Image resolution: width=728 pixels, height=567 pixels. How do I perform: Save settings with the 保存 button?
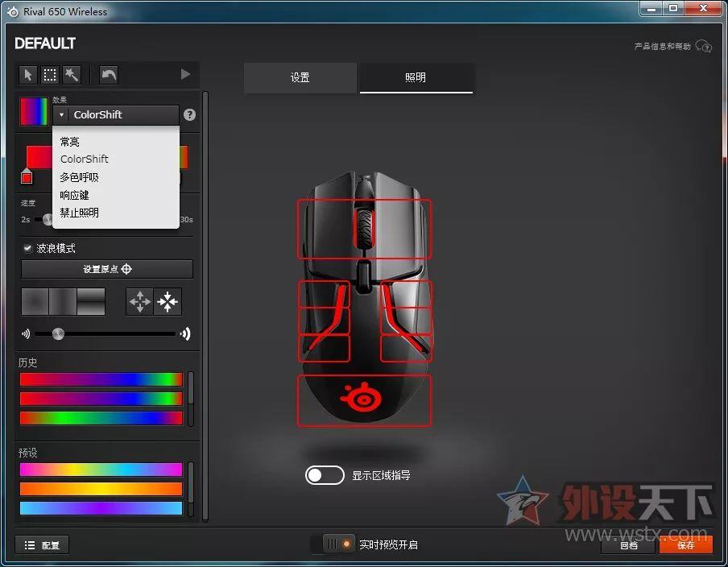coord(686,545)
